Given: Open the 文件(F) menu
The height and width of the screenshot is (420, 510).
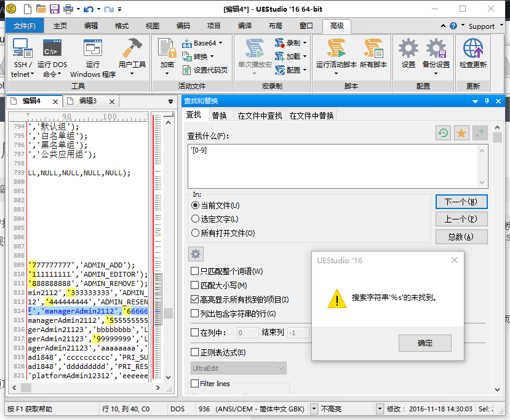Looking at the screenshot, I should (25, 26).
